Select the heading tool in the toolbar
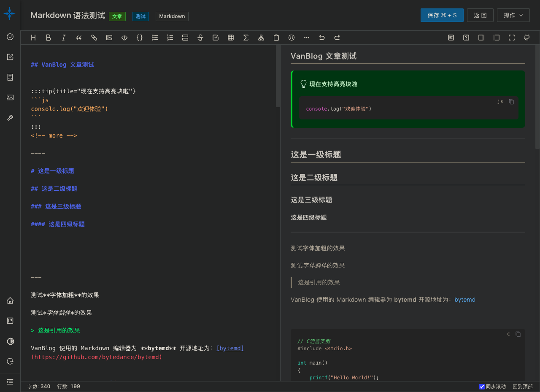Screen dimensions: 540x392 click(x=33, y=38)
